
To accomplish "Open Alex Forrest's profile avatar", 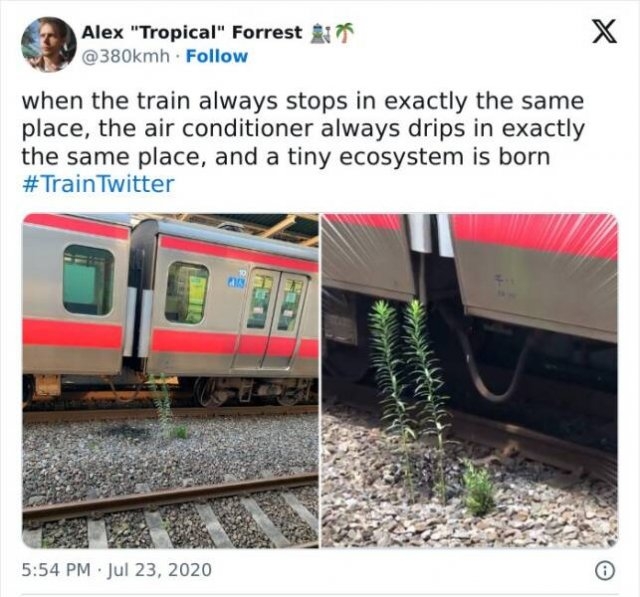I will pos(49,44).
